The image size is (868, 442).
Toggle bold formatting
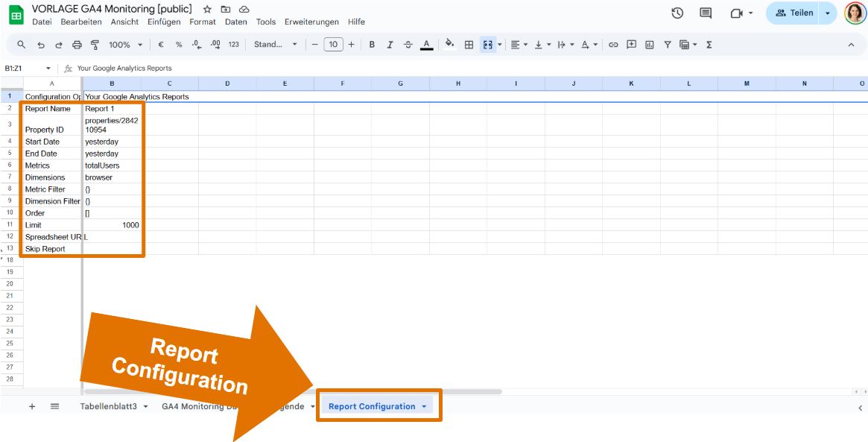coord(371,45)
